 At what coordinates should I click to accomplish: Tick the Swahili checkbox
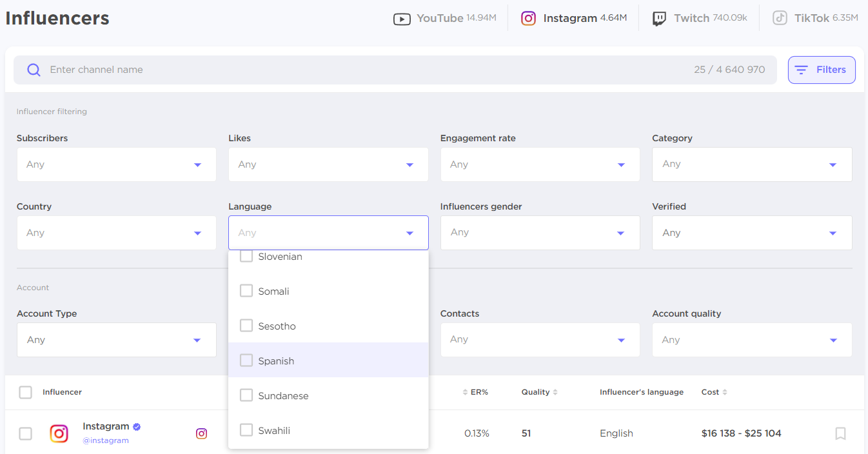[246, 430]
